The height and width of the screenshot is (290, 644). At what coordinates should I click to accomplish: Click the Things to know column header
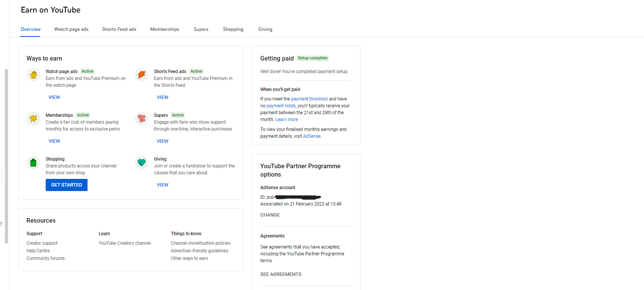click(x=186, y=234)
